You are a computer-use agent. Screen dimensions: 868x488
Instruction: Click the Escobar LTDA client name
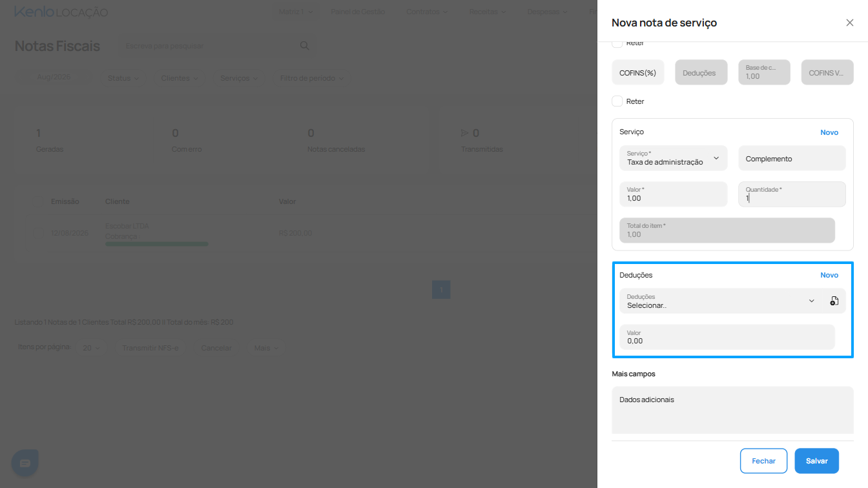coord(127,227)
